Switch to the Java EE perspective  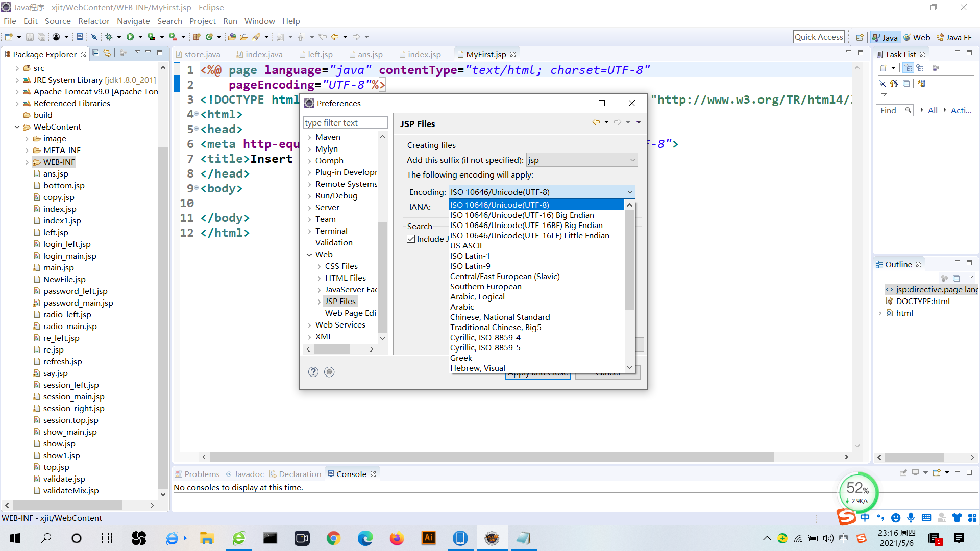pos(953,37)
